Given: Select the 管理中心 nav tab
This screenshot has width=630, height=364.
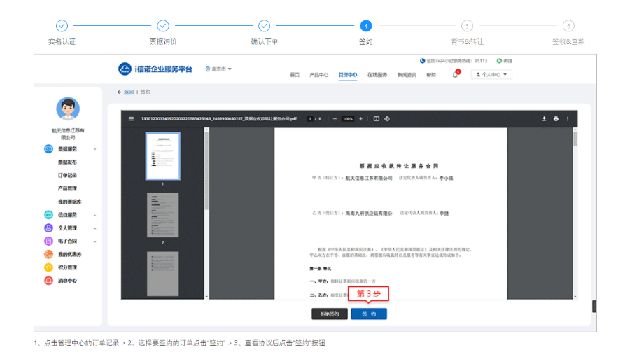Looking at the screenshot, I should point(347,75).
